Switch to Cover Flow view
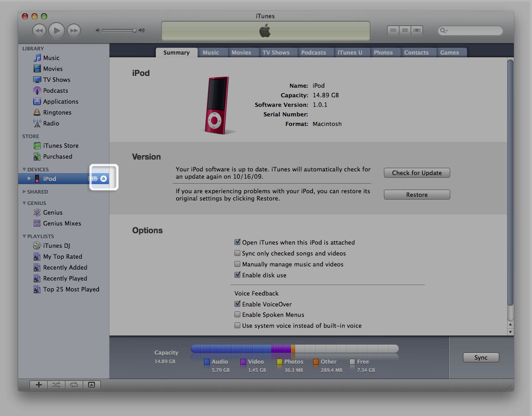Screen dimensions: 532x416 click(x=417, y=30)
